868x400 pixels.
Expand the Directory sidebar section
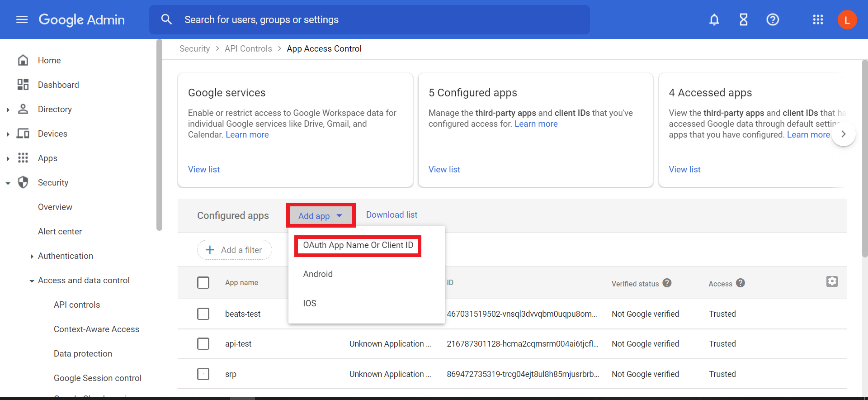(8, 110)
